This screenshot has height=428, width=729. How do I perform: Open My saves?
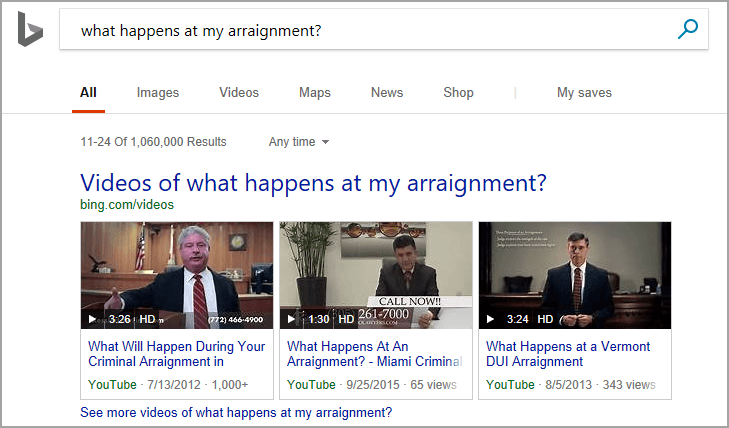click(x=584, y=92)
